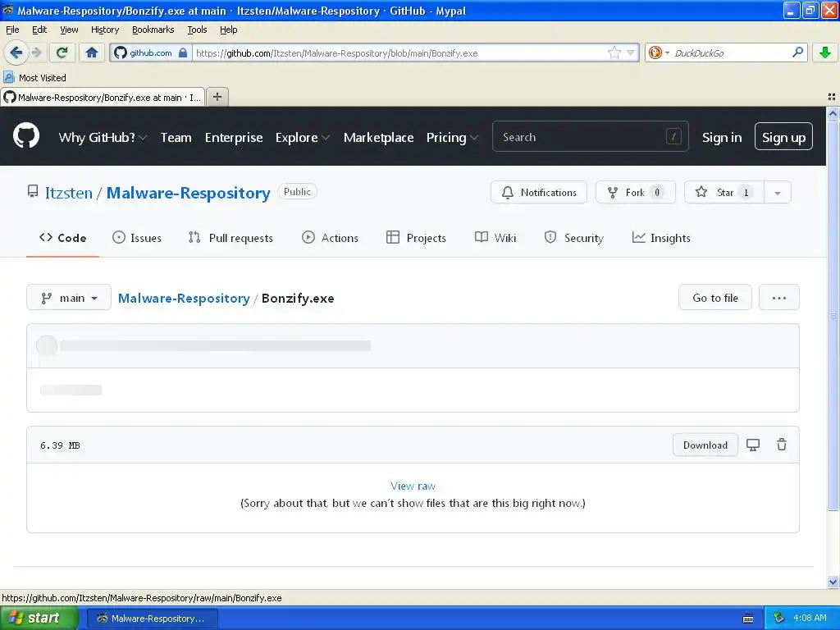Click the URL address bar field
This screenshot has height=630, width=840.
point(399,52)
